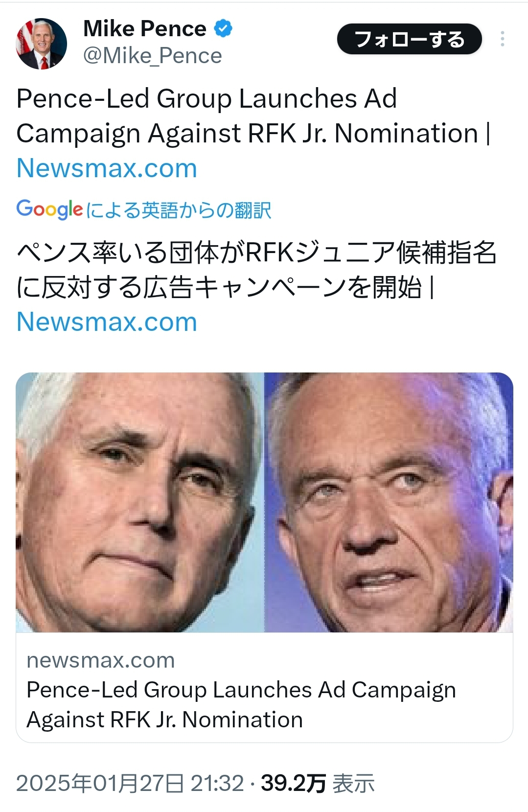
Task: Open the Pence photo in link preview
Action: coord(140,502)
